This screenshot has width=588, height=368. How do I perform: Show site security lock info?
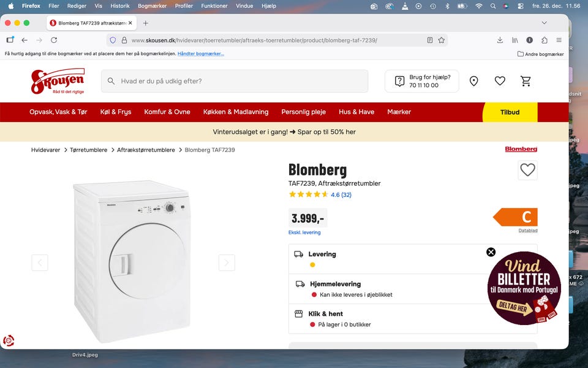(x=124, y=40)
